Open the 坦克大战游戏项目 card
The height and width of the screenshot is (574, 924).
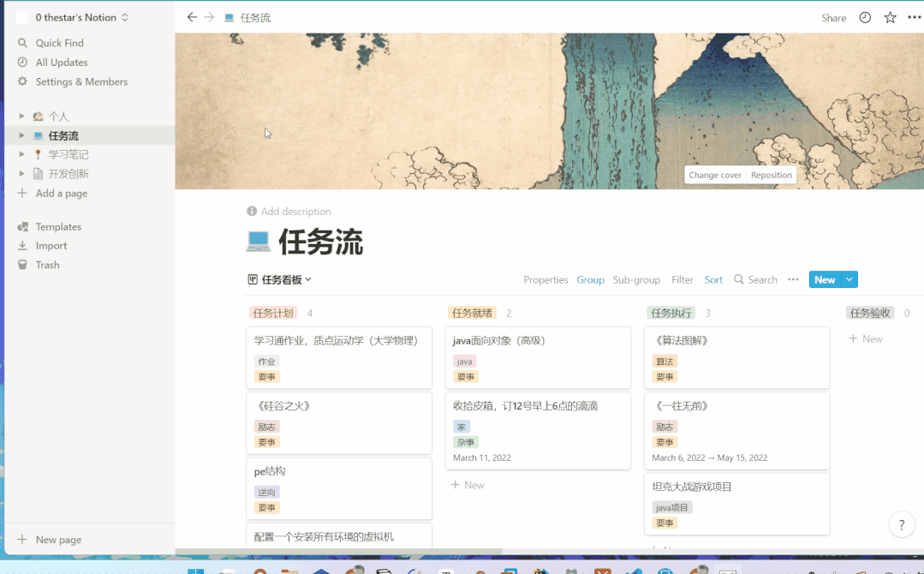pyautogui.click(x=737, y=504)
